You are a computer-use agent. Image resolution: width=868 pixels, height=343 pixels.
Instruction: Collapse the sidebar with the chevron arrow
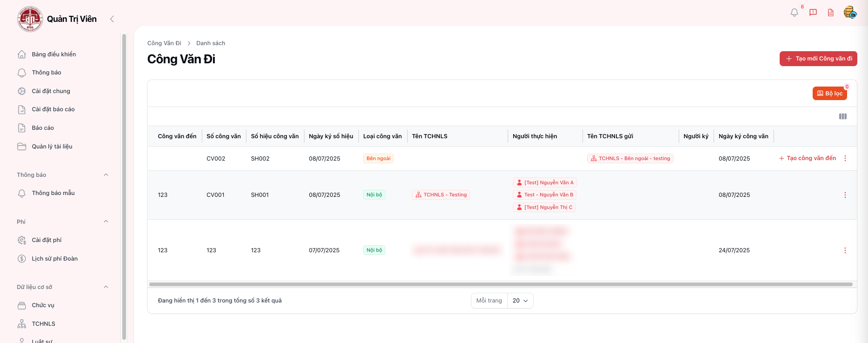tap(112, 19)
